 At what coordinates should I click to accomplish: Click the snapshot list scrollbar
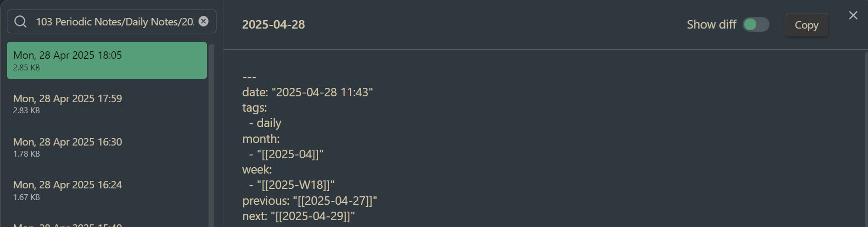212,135
